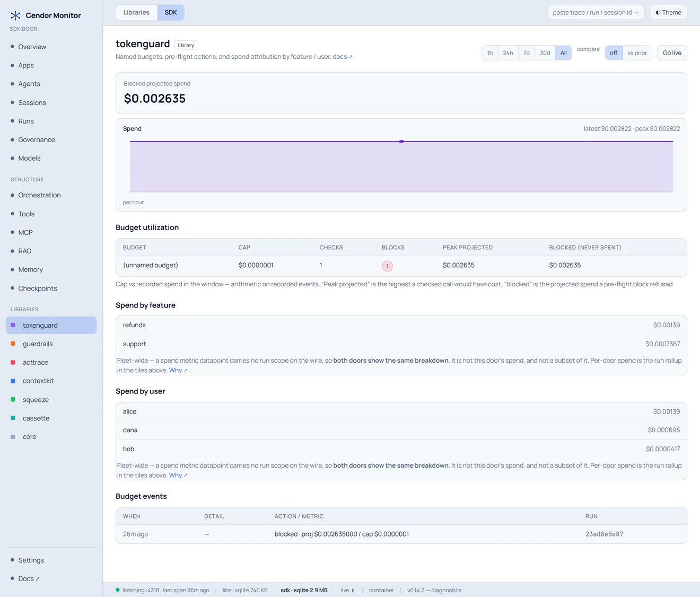Screen dimensions: 700x597
Task: Click the green listening status dot
Action: (x=118, y=590)
